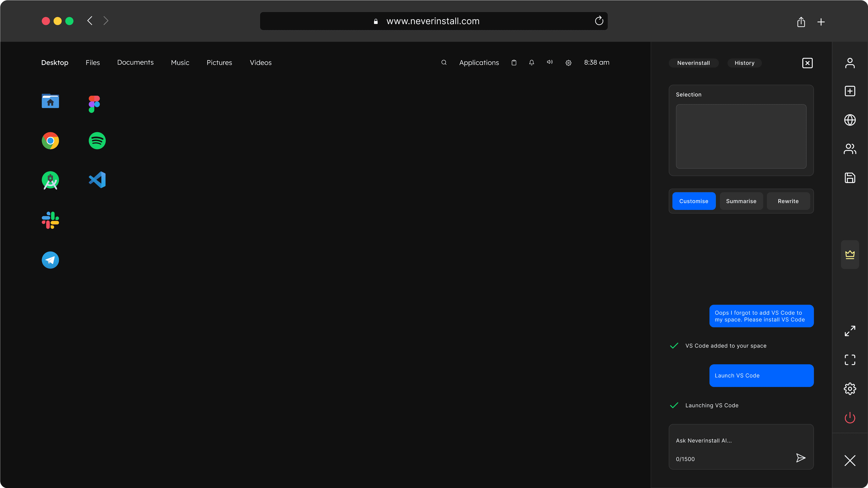This screenshot has height=488, width=868.
Task: Click the 'VS Code added to your space' message
Action: (x=726, y=346)
